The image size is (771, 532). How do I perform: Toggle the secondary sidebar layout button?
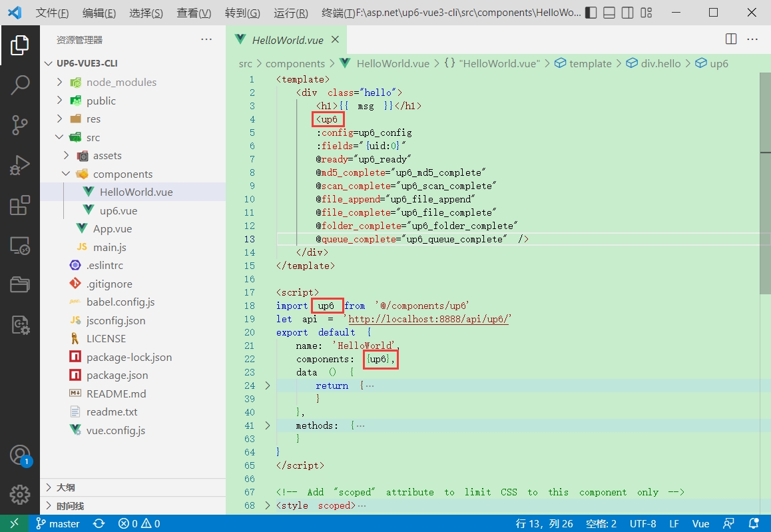[x=628, y=13]
